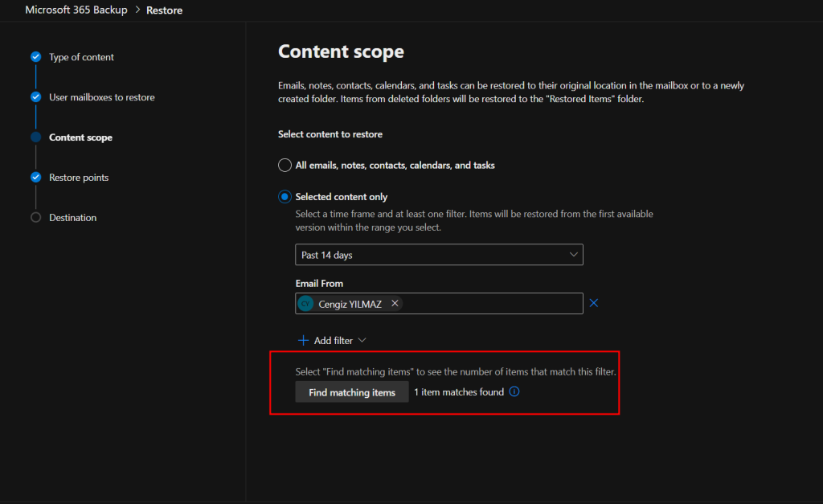The image size is (823, 504).
Task: Remove Cengiz YILMAZ from Email From field
Action: click(395, 304)
